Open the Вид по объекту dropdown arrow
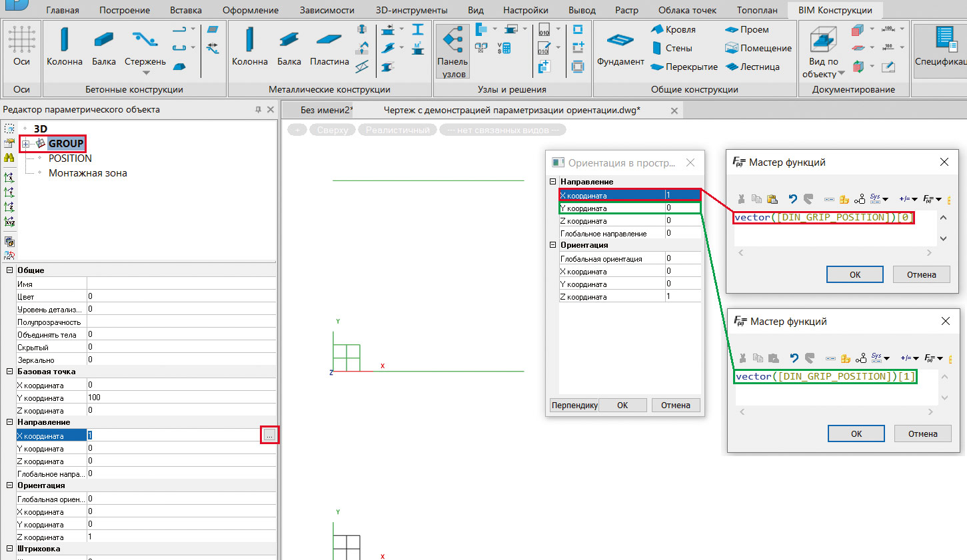 coord(841,73)
